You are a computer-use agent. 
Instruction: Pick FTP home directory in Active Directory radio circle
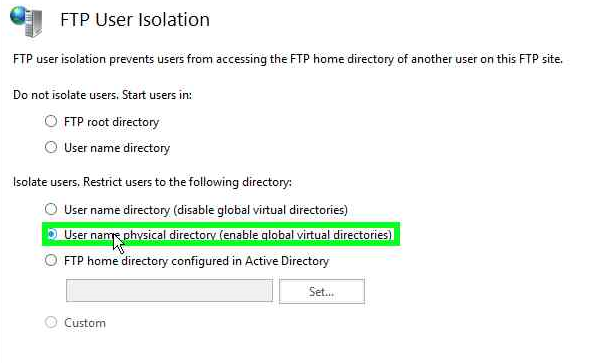coord(51,260)
